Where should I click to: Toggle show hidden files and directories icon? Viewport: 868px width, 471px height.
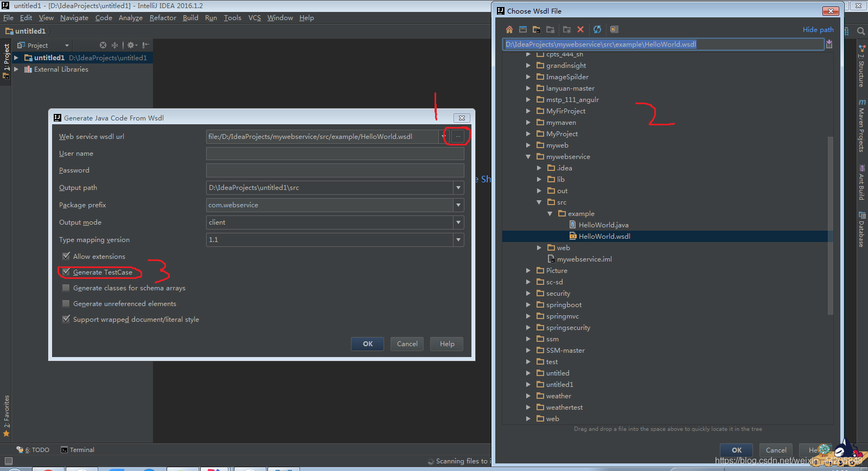click(614, 29)
